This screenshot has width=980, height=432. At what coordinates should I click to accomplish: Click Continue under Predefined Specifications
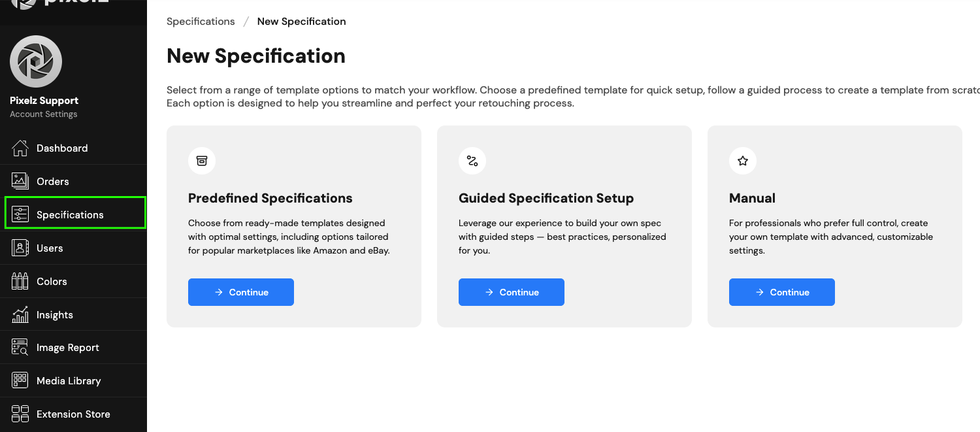pos(240,292)
